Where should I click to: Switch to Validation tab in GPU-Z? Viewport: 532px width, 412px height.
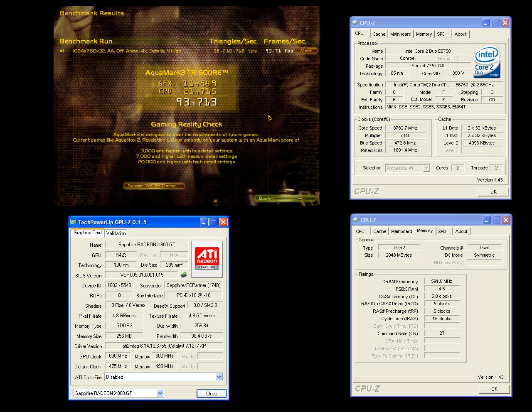click(116, 233)
